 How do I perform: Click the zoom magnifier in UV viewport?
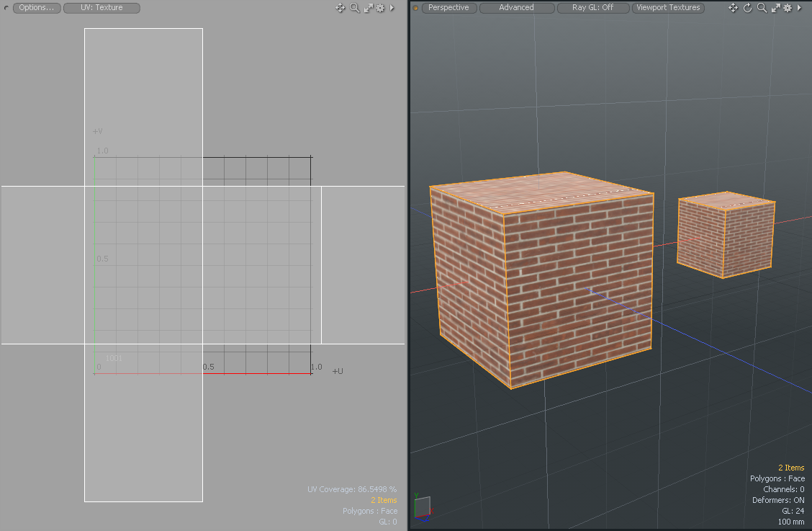(354, 8)
